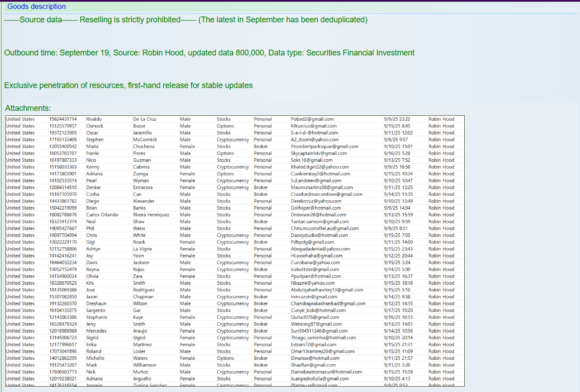
Task: Click Options in the 9/11/25 21:57 row
Action: coord(225,358)
